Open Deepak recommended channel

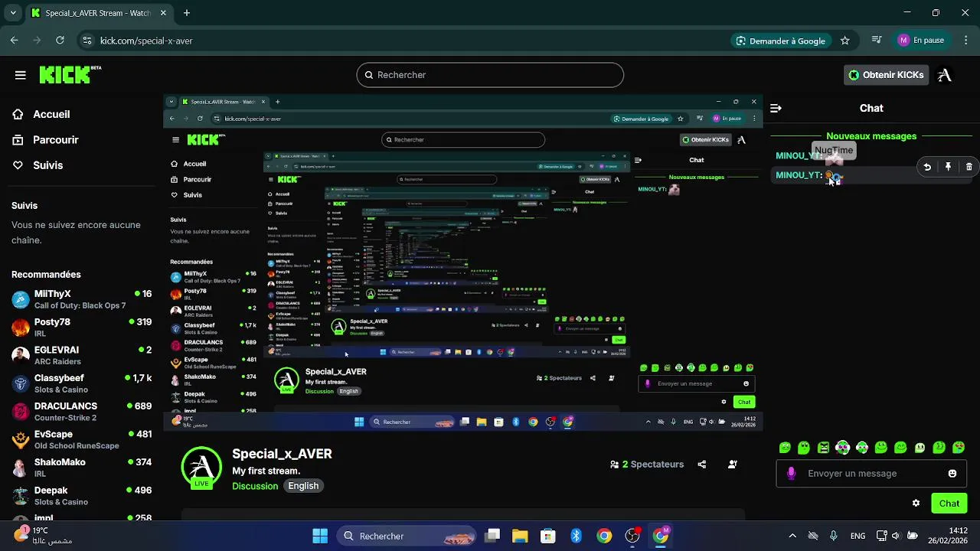click(x=82, y=496)
